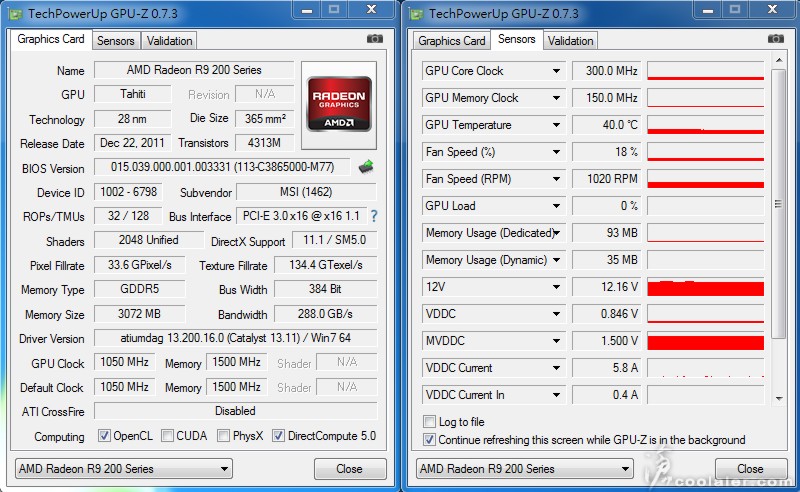The height and width of the screenshot is (492, 800).
Task: Click the Texture Fillrate value 134.4 GTexel/s
Action: click(326, 265)
